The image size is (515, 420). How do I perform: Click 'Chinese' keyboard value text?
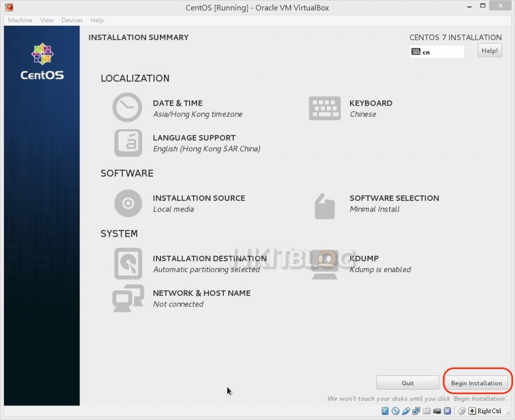pos(363,114)
